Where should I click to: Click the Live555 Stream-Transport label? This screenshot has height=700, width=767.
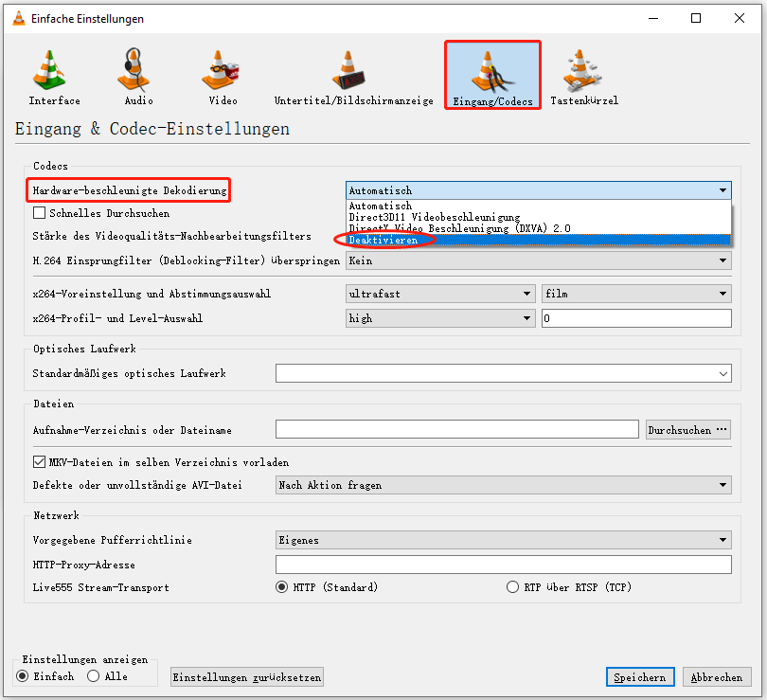(x=100, y=587)
